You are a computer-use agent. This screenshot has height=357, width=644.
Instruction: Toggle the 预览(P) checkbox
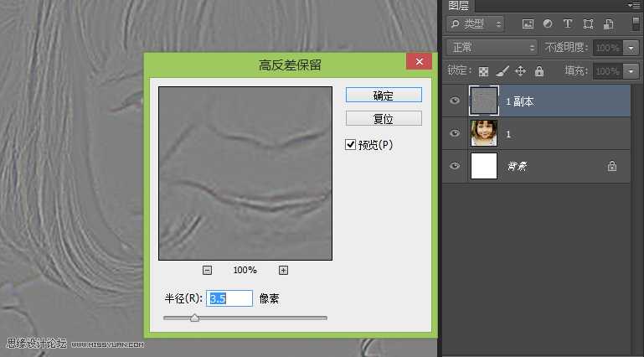tap(350, 145)
